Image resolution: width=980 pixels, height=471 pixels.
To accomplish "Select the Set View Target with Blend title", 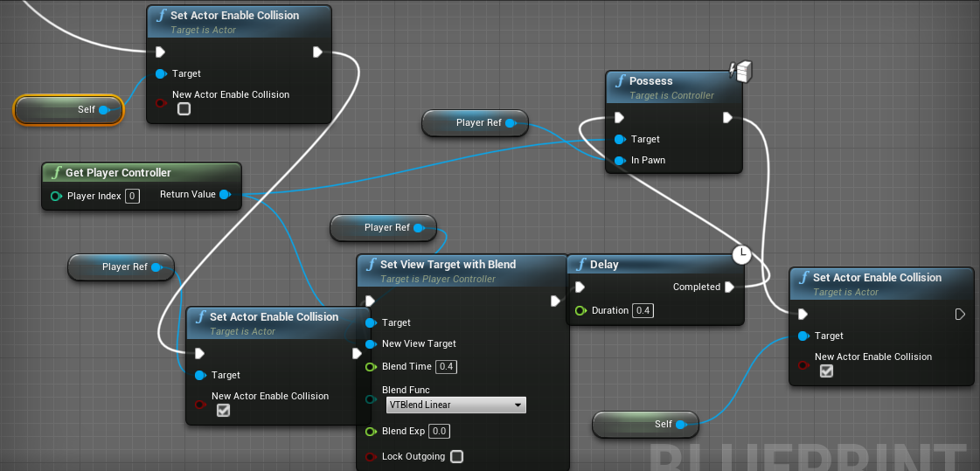I will pos(448,265).
